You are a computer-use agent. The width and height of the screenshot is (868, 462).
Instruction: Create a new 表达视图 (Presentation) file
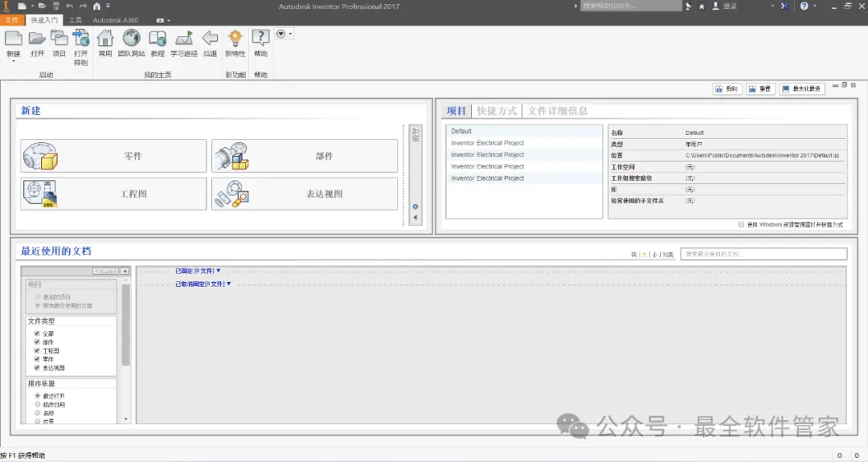[x=305, y=194]
